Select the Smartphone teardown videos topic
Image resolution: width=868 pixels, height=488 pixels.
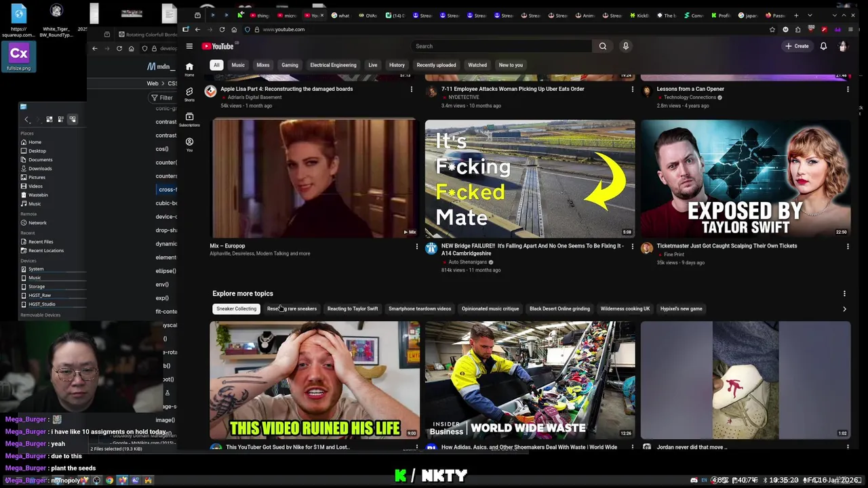pyautogui.click(x=420, y=309)
